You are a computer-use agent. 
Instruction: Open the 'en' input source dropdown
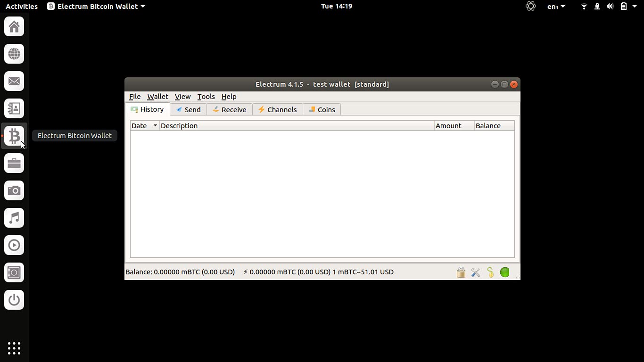click(556, 6)
